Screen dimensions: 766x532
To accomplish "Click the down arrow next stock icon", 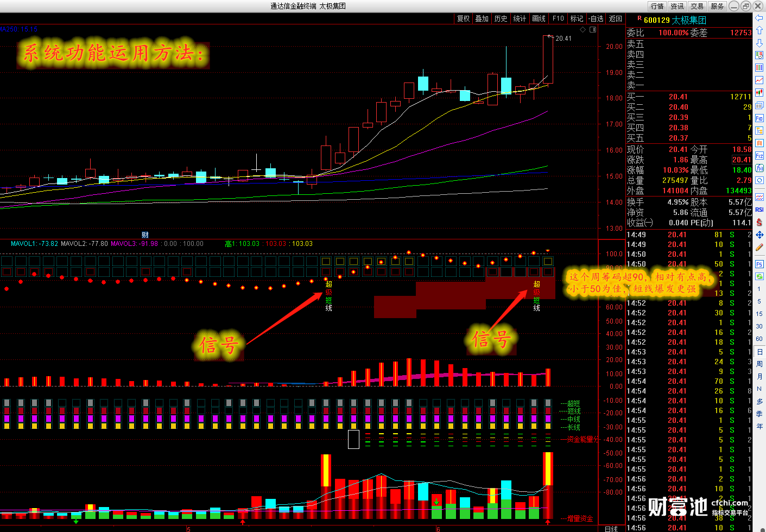I will (x=759, y=43).
